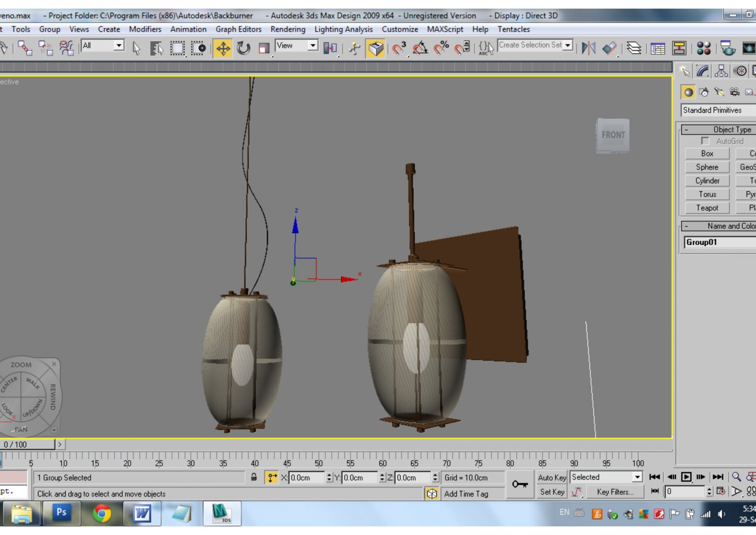Click the Render Setup icon
Screen dimensions: 756x535
[727, 48]
